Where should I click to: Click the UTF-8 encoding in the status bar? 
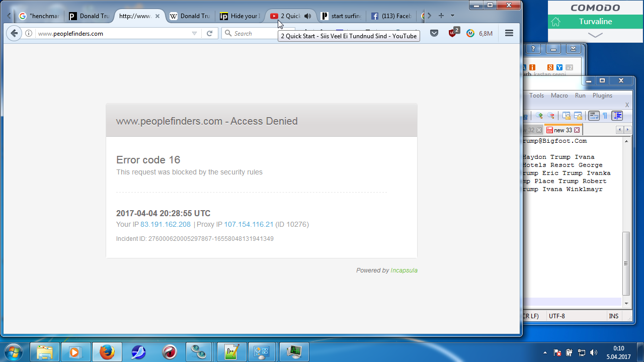[557, 316]
